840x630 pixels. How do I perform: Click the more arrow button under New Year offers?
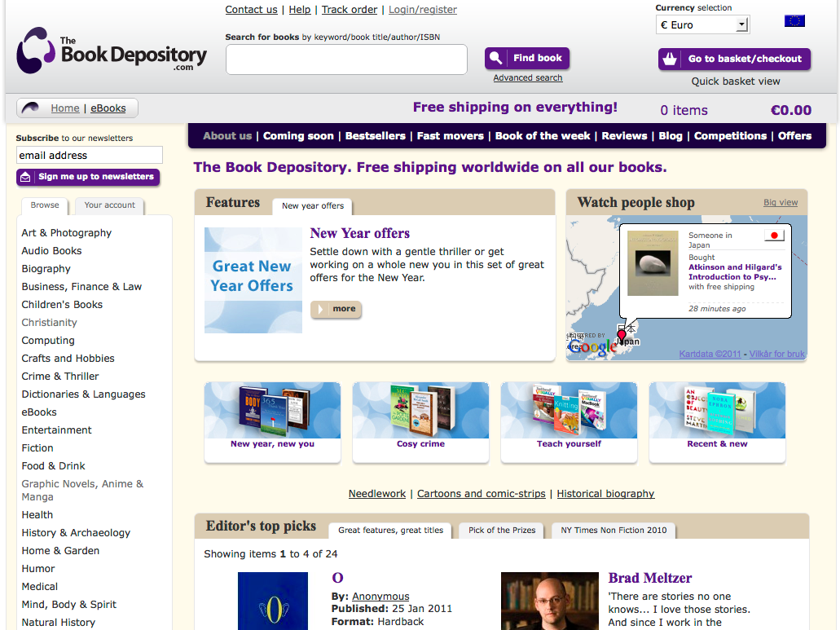point(336,309)
